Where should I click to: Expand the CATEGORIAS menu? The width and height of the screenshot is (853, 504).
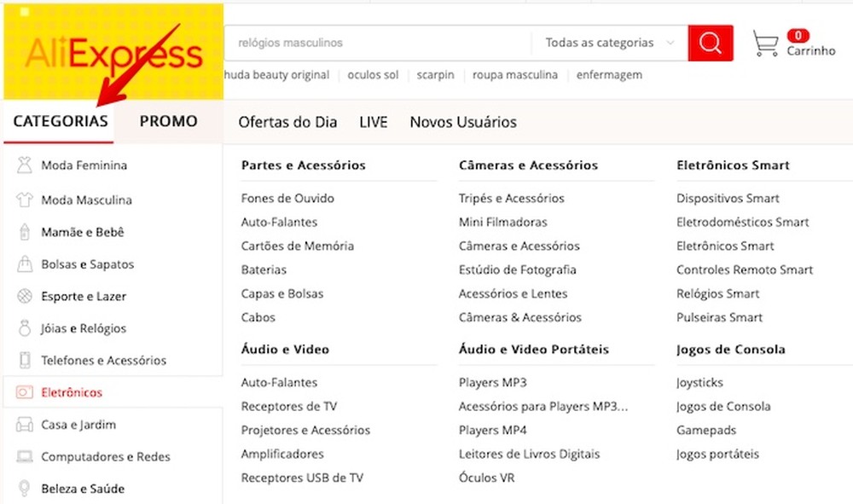[59, 121]
